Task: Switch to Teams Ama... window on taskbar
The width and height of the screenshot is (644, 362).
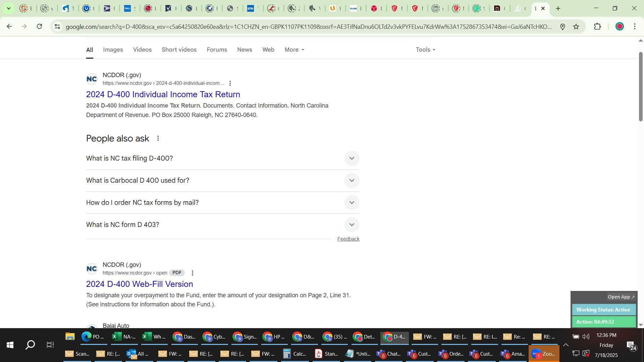Action: coord(513,354)
